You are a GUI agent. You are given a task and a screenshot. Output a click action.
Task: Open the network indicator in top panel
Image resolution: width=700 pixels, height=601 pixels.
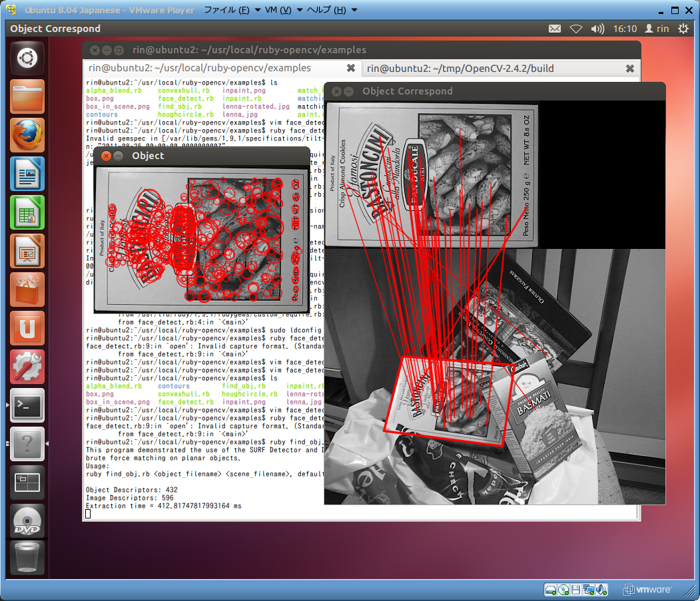[x=576, y=29]
